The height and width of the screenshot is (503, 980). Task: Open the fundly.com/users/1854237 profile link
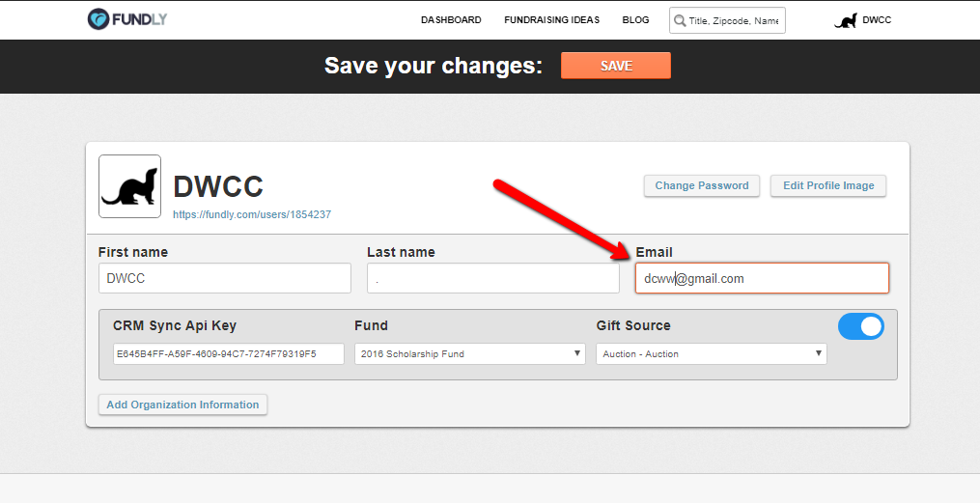pyautogui.click(x=252, y=214)
